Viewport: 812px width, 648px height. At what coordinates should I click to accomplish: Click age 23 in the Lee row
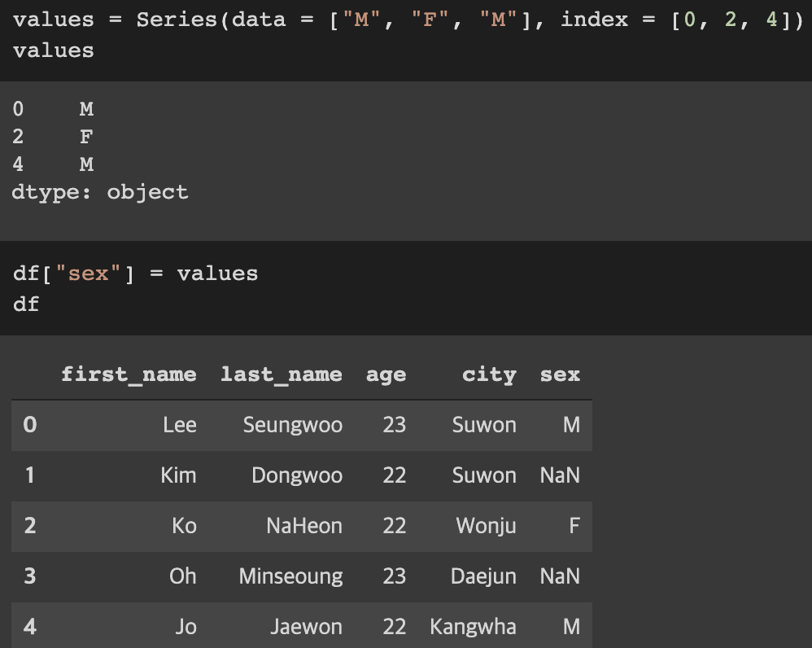point(395,425)
